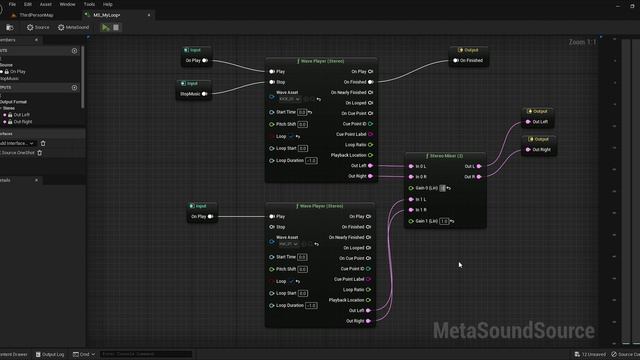Click the lock icon beside Out Left member
The height and width of the screenshot is (360, 640).
(x=10, y=115)
